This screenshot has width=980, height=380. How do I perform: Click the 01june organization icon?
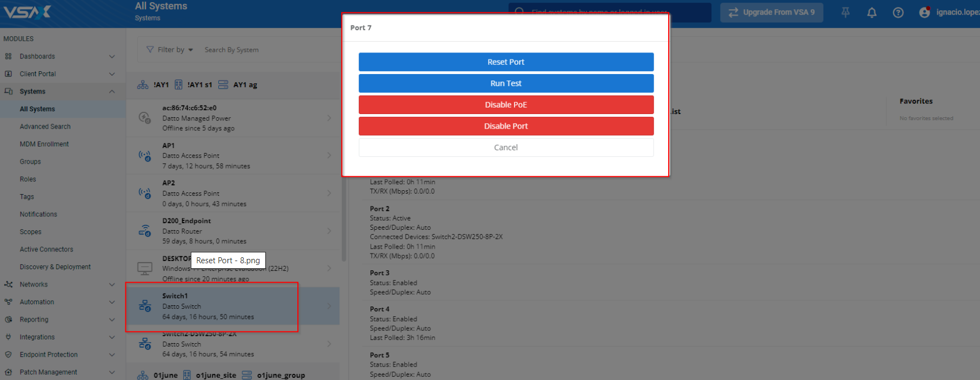pyautogui.click(x=143, y=375)
